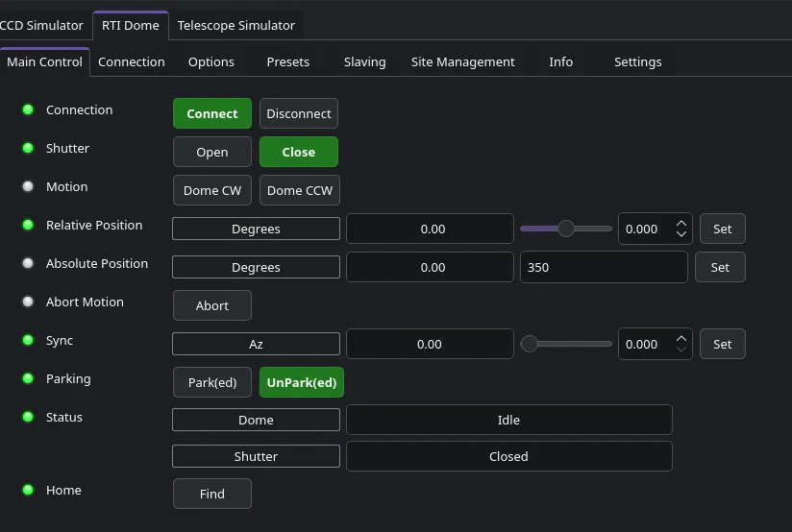Click the green Connection status indicator
The width and height of the screenshot is (792, 532).
(x=28, y=109)
